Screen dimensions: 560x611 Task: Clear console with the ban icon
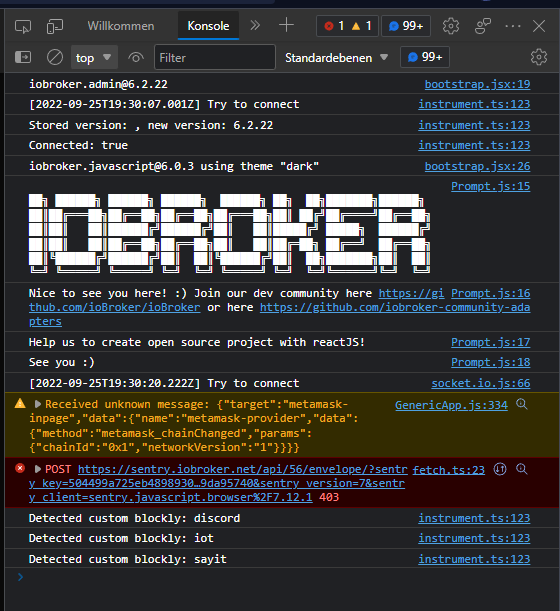click(x=55, y=58)
